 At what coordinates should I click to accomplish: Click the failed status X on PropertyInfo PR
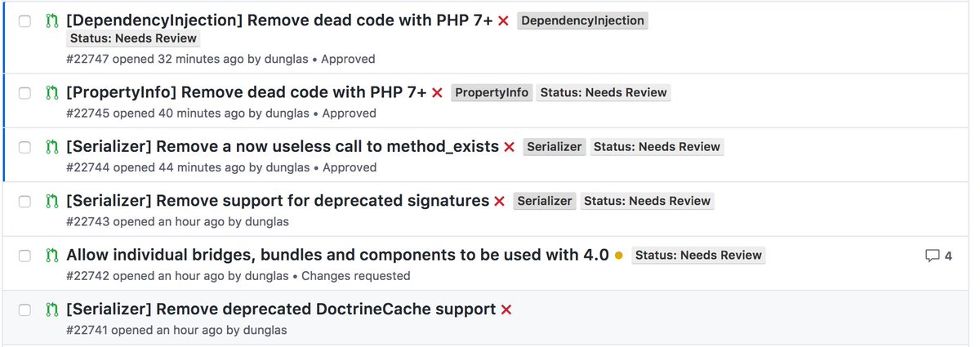point(437,93)
